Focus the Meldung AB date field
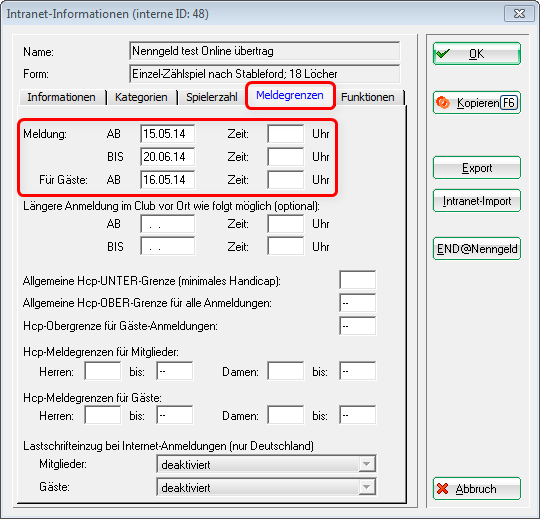 167,134
